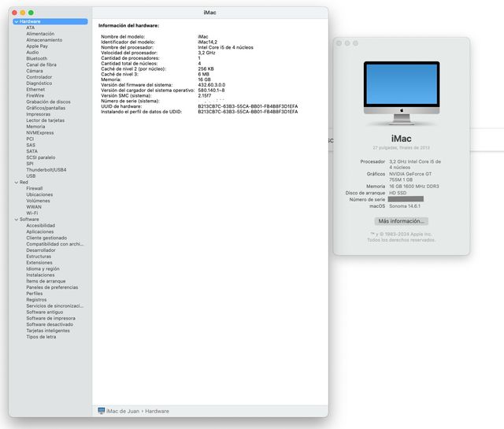Open Paneles de preferencias entry

[52, 287]
